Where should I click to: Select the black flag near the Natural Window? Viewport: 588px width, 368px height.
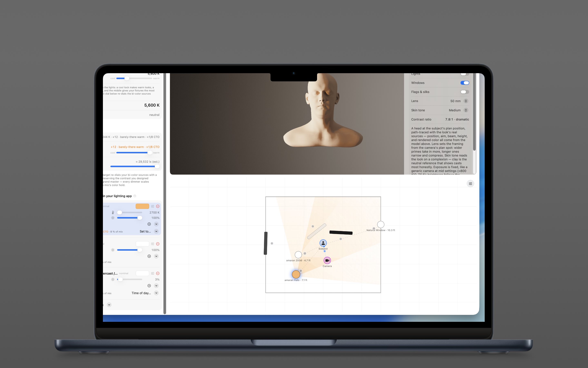click(341, 233)
